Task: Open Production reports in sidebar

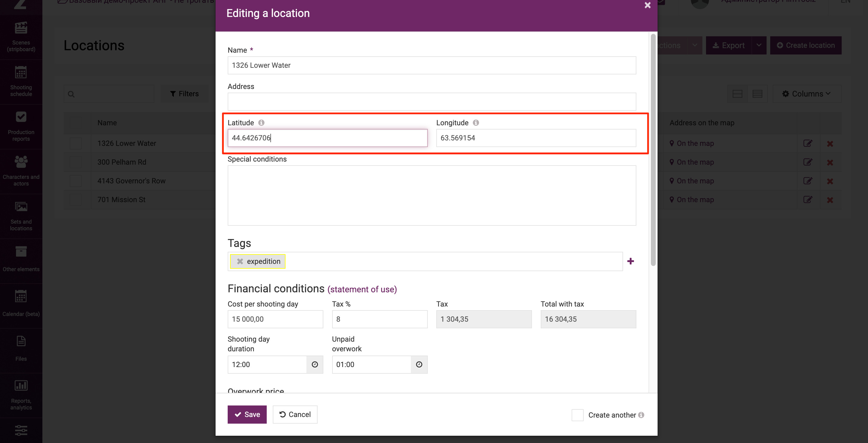Action: 21,127
